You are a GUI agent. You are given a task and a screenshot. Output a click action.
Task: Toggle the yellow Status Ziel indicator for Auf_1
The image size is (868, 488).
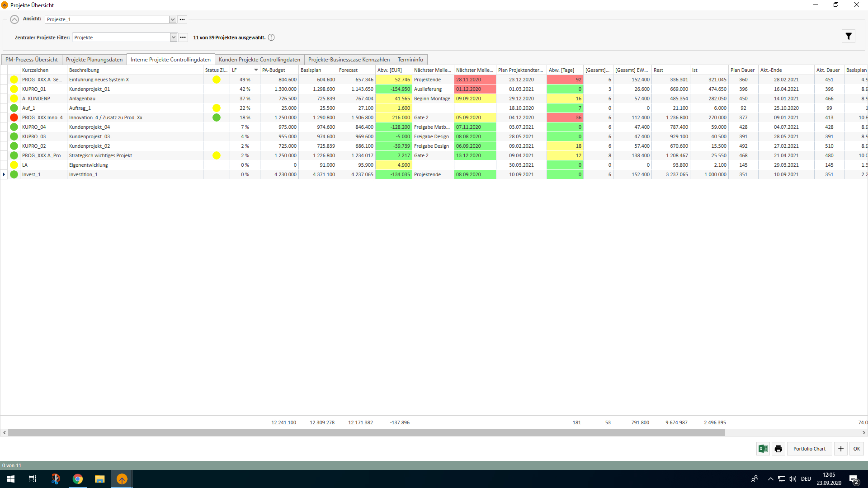217,108
